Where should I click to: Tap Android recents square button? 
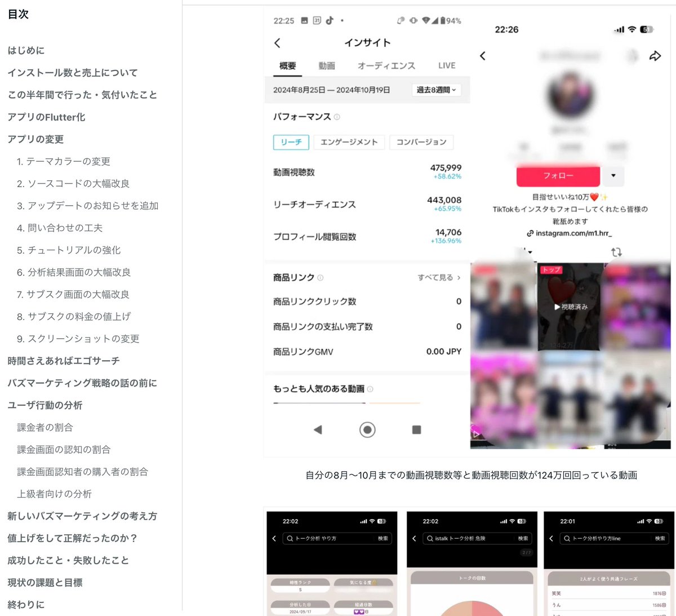(x=417, y=430)
